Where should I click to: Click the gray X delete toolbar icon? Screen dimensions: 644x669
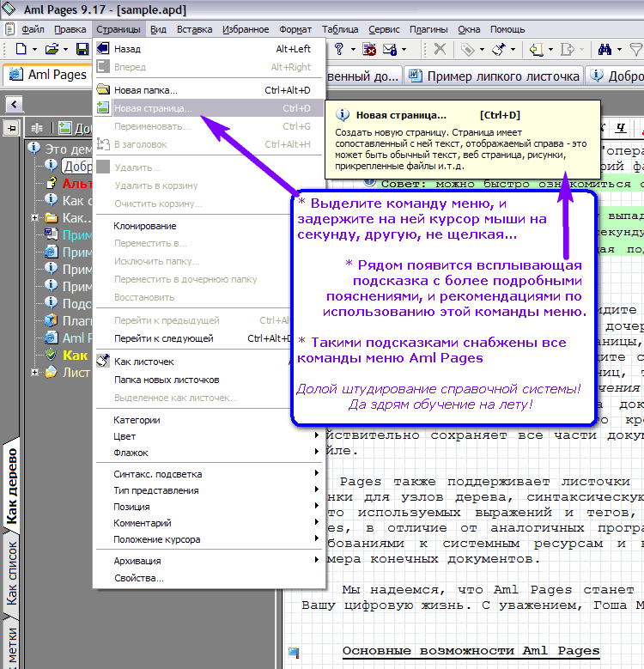point(440,49)
